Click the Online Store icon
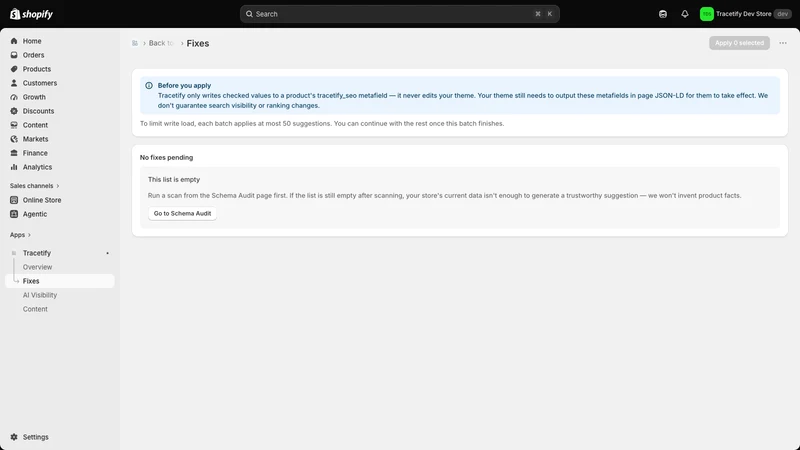 tap(14, 200)
